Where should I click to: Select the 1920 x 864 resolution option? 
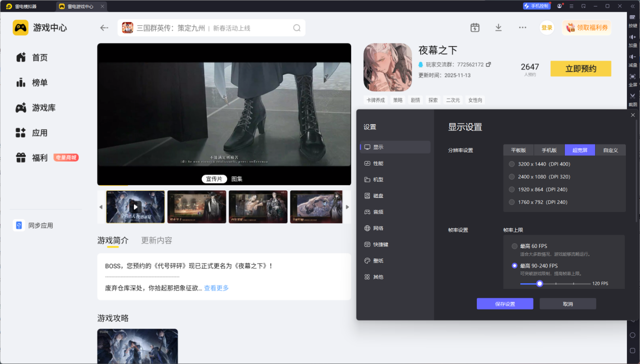pos(512,189)
